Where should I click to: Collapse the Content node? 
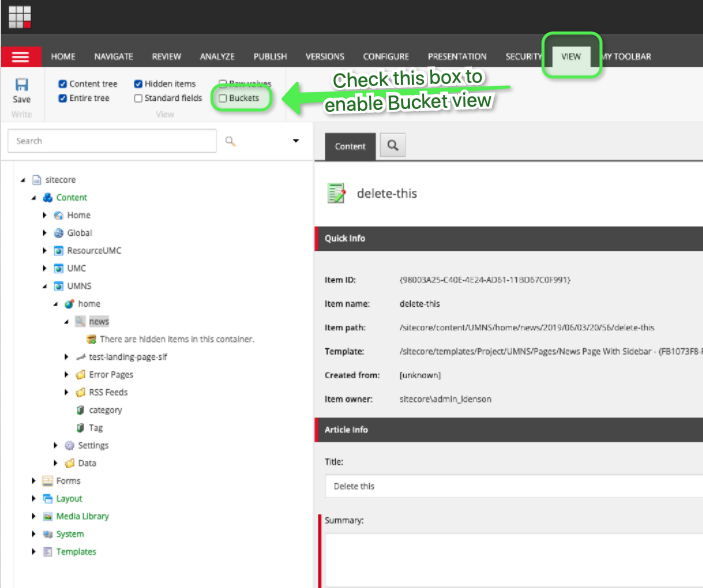[x=34, y=198]
